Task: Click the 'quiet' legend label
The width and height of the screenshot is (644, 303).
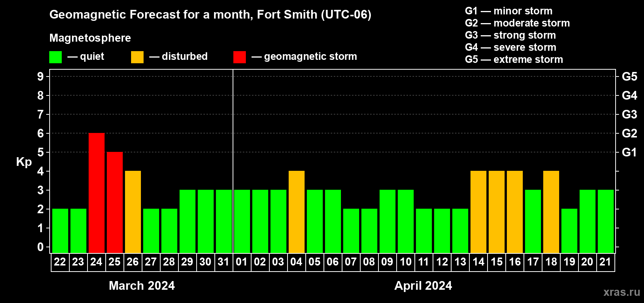Action: pyautogui.click(x=92, y=57)
